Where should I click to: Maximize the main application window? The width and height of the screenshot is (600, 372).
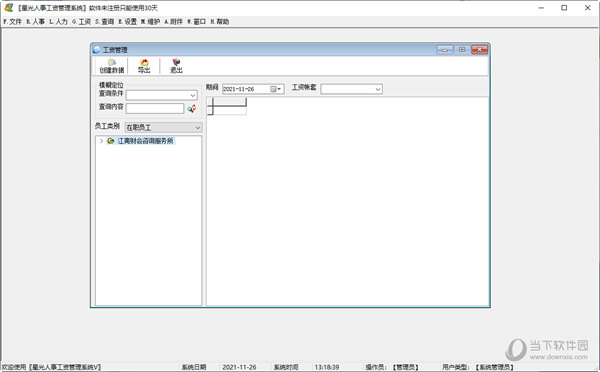pos(564,8)
